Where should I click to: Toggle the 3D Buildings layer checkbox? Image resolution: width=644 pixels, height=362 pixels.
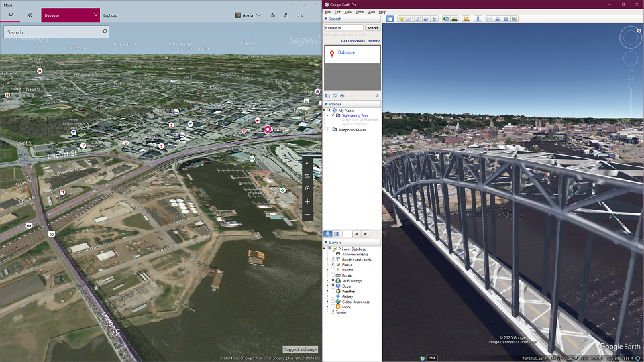coord(333,280)
